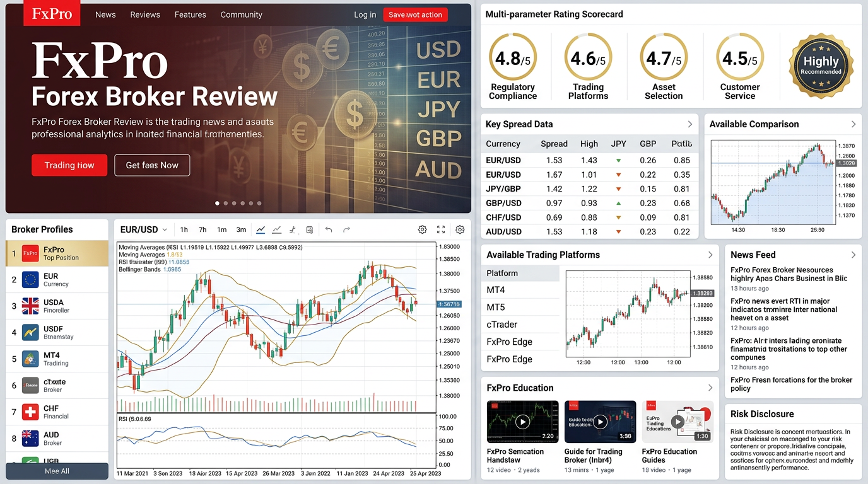This screenshot has width=868, height=484.
Task: Click the Currency column header
Action: [x=503, y=144]
